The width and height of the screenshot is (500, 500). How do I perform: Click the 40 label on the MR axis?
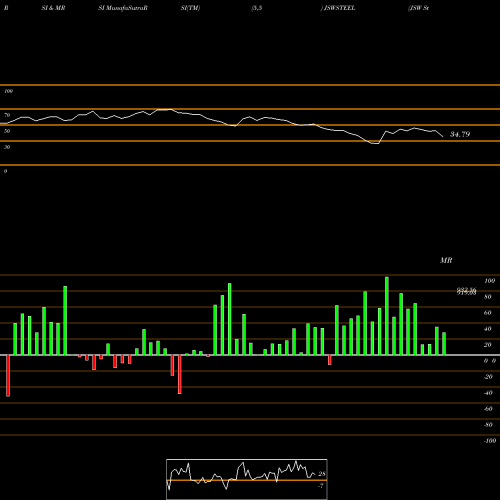click(x=488, y=329)
